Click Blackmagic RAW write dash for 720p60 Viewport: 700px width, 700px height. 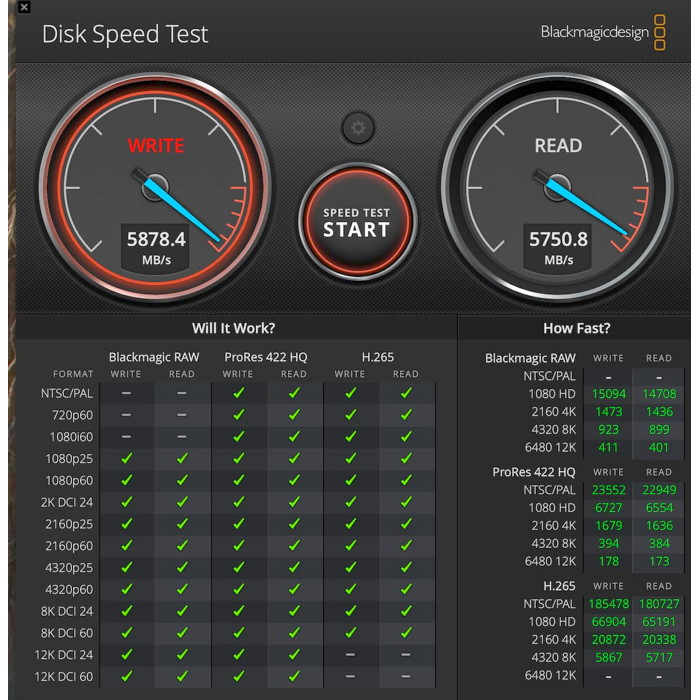[x=126, y=415]
